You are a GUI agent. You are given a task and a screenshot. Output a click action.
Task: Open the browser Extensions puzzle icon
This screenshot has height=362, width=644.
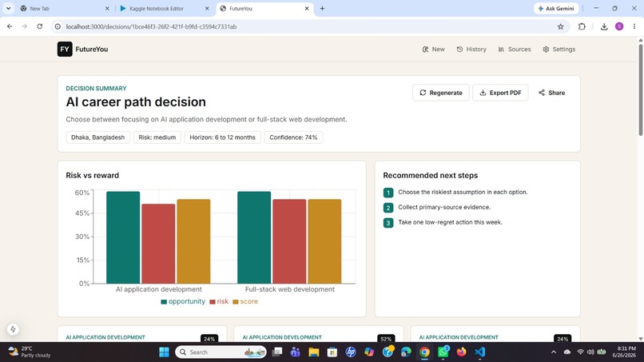click(582, 26)
